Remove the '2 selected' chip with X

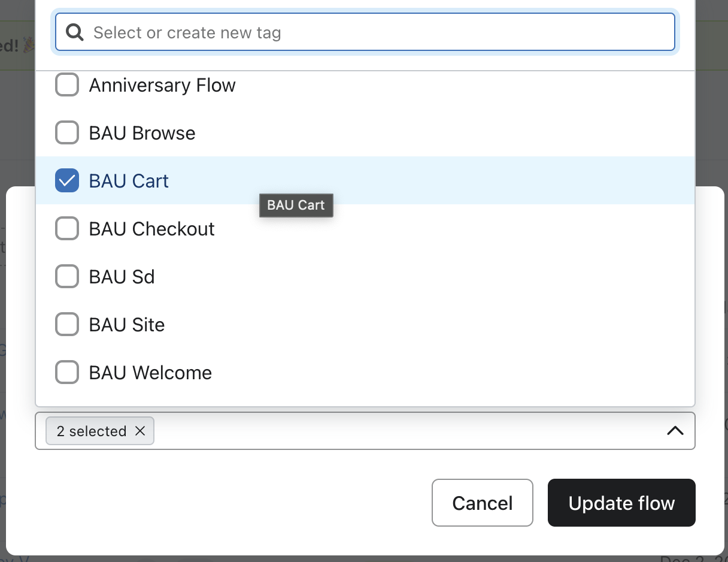(x=140, y=431)
